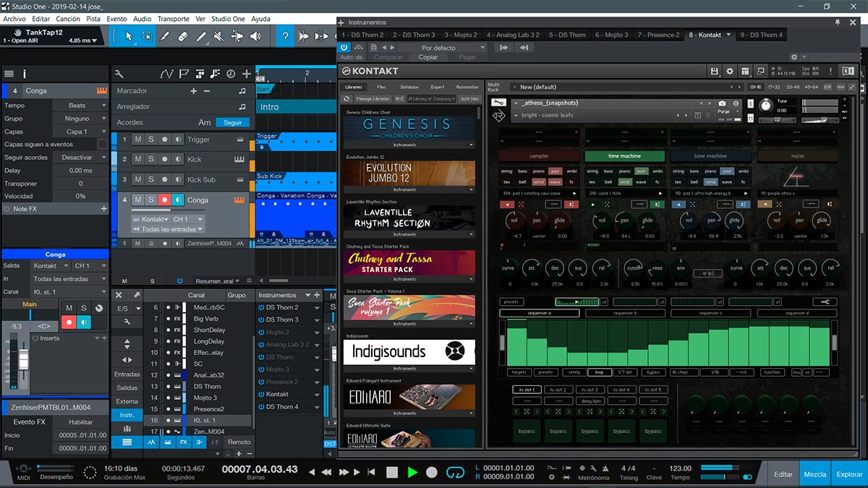This screenshot has height=488, width=868.
Task: Toggle the Seguir chord follow button
Action: (233, 123)
